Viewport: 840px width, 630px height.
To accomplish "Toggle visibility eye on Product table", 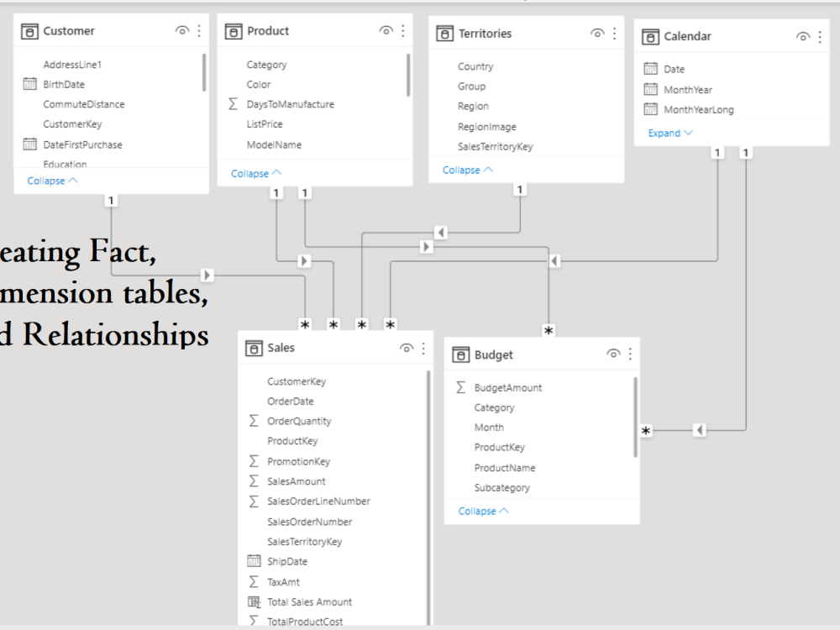I will coord(386,30).
